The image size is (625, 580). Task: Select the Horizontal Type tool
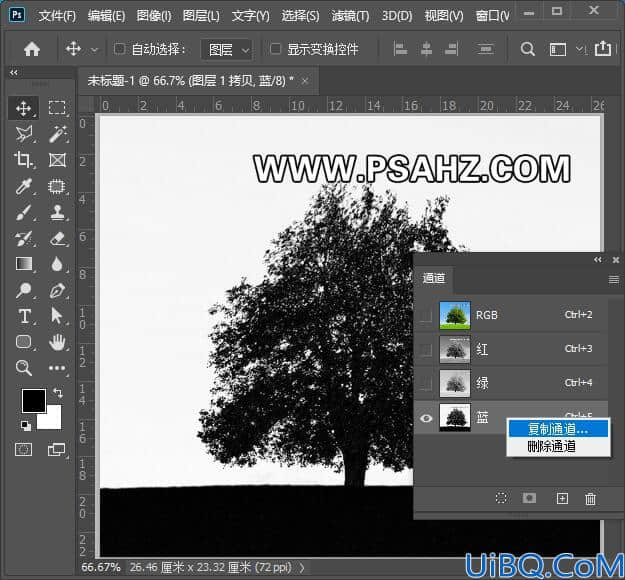pyautogui.click(x=24, y=316)
